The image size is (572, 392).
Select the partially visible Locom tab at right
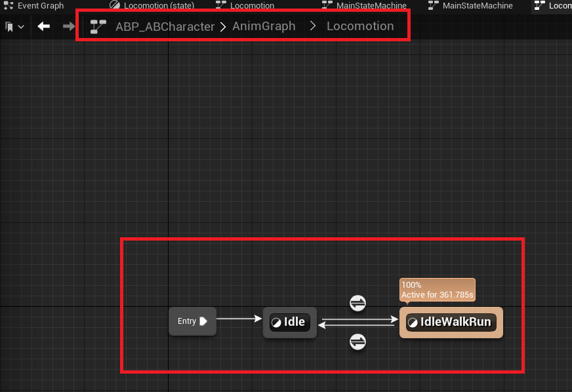pyautogui.click(x=553, y=5)
